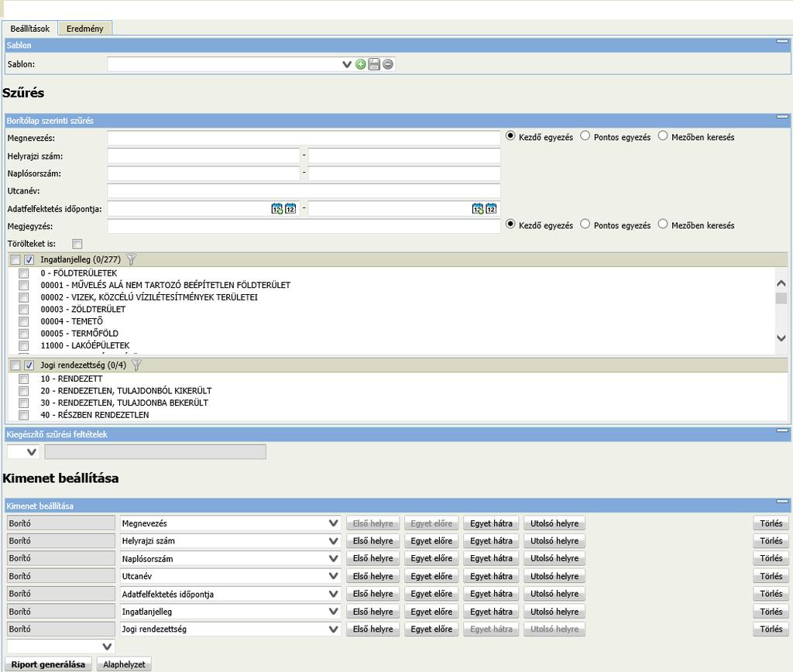Click the green-arrow calendar icon in the start date field

pyautogui.click(x=277, y=209)
